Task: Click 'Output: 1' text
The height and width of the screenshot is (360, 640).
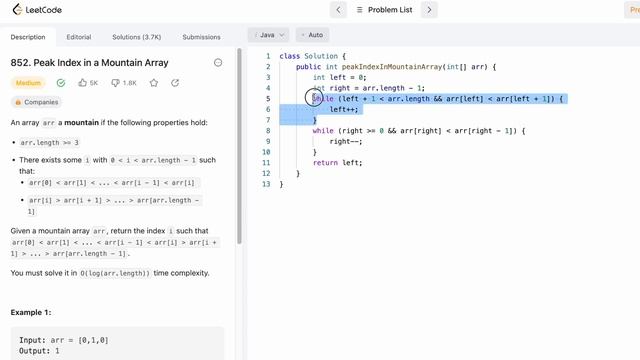Action: [39, 351]
